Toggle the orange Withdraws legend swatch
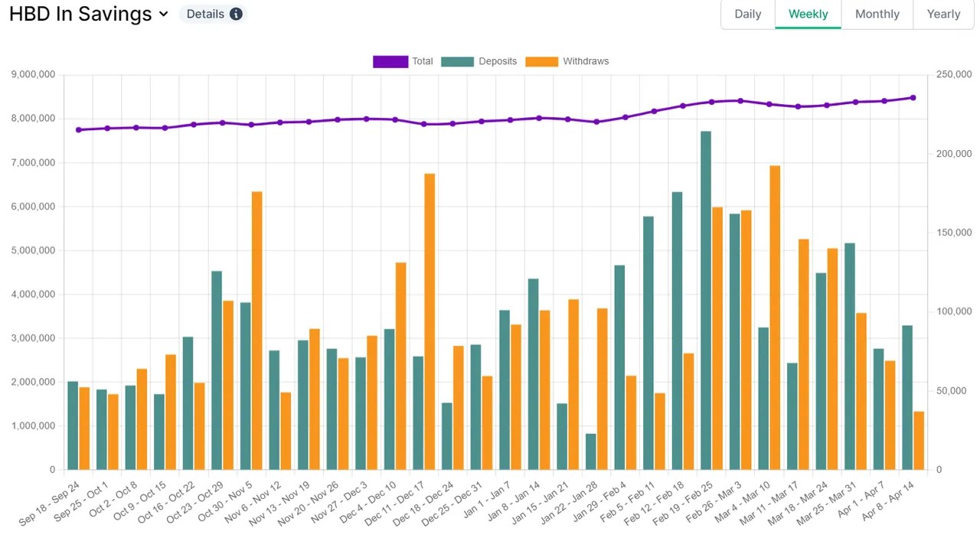This screenshot has height=538, width=980. (x=542, y=61)
